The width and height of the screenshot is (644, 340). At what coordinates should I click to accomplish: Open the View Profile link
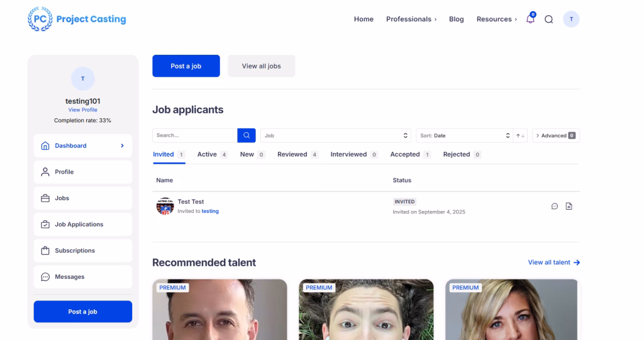point(82,110)
